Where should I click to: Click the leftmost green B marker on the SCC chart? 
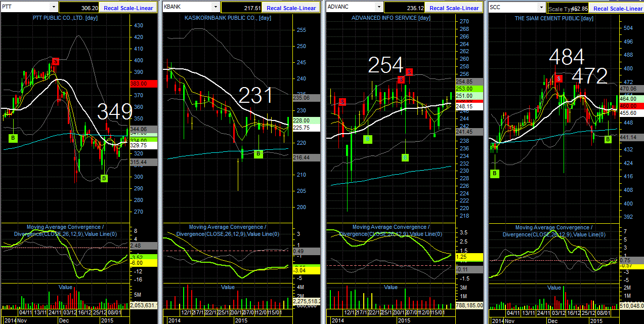pos(495,174)
